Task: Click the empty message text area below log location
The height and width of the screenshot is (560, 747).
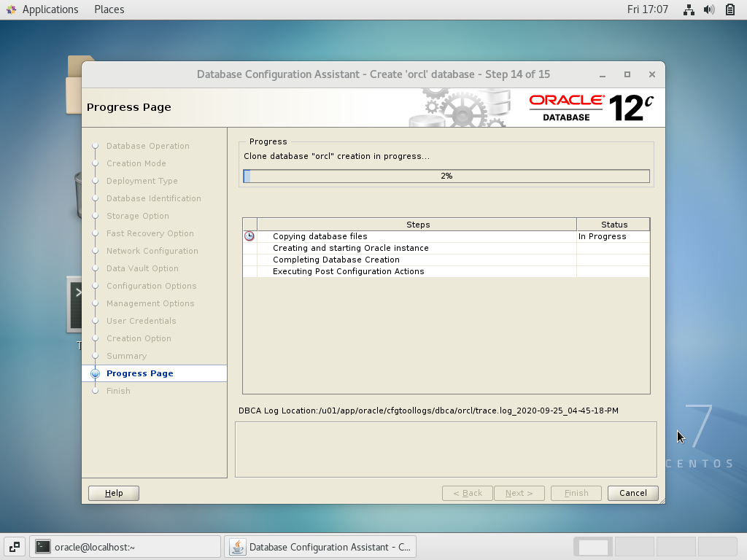Action: point(446,449)
